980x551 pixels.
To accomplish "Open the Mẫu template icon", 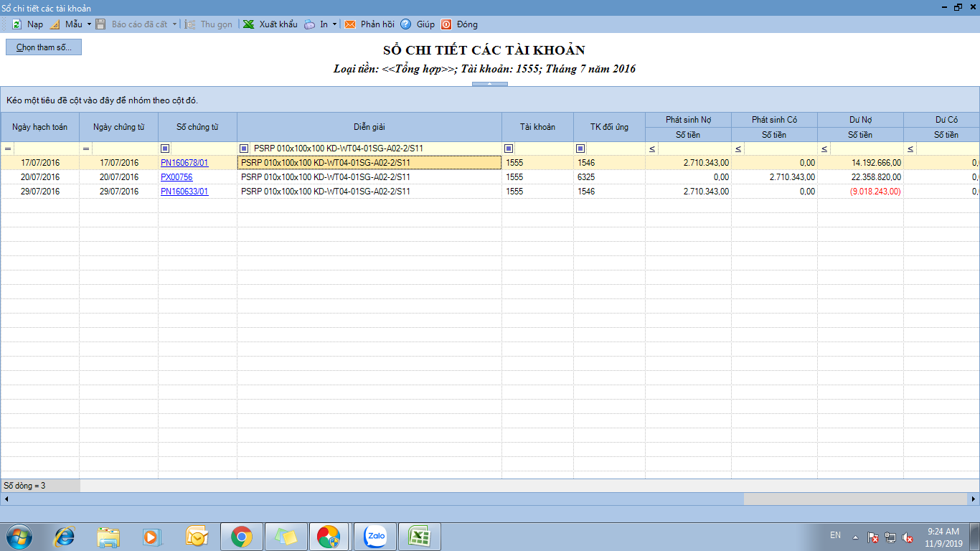I will [x=55, y=24].
